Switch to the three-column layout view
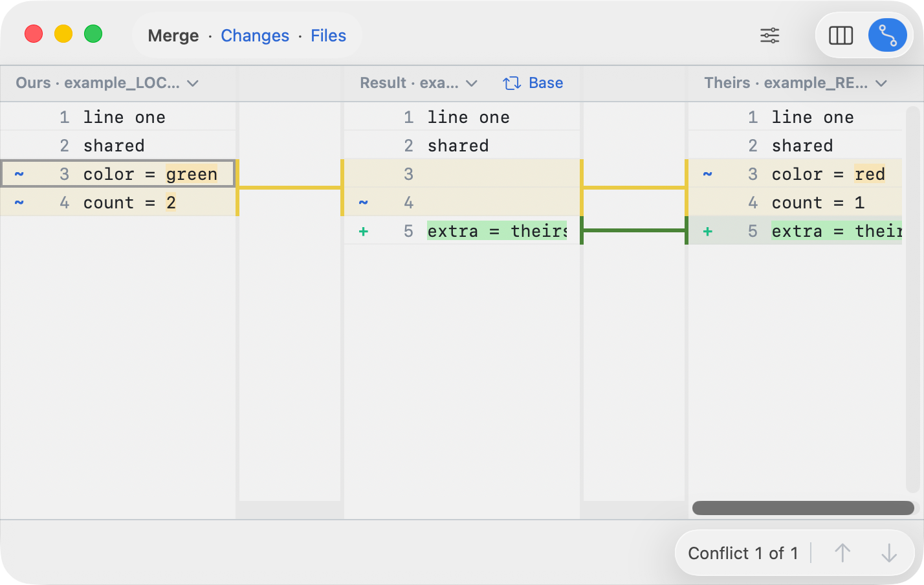The image size is (924, 585). tap(841, 36)
